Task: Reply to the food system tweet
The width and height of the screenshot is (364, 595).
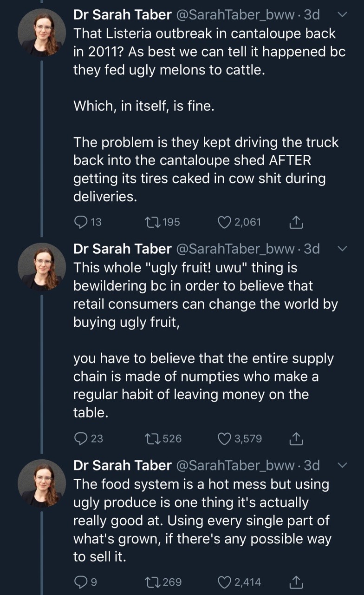Action: (80, 582)
